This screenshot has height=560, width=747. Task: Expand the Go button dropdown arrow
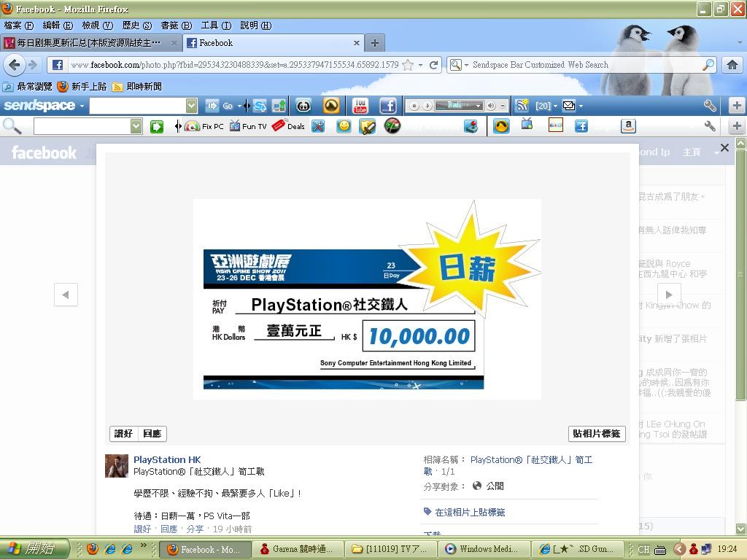tap(239, 106)
